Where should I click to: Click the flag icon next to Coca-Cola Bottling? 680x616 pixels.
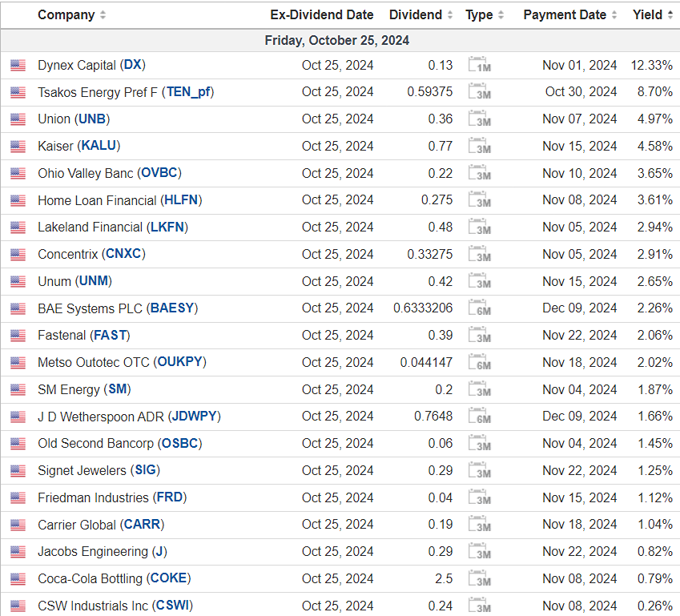[18, 579]
